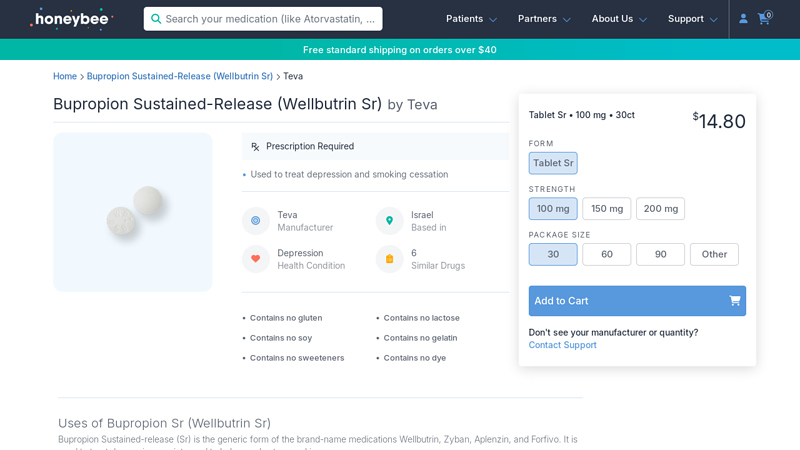Viewport: 800px width, 450px height.
Task: Click 'Contains no gluten' text
Action: [x=286, y=318]
